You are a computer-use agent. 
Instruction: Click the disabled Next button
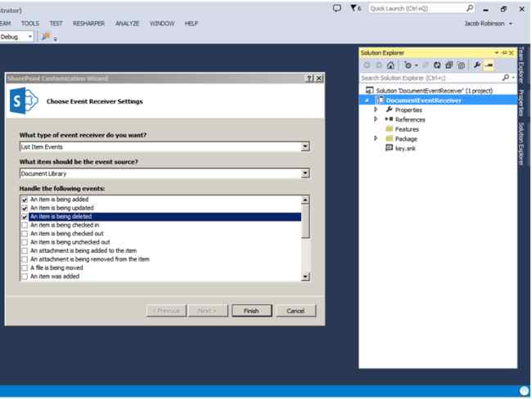pyautogui.click(x=207, y=311)
